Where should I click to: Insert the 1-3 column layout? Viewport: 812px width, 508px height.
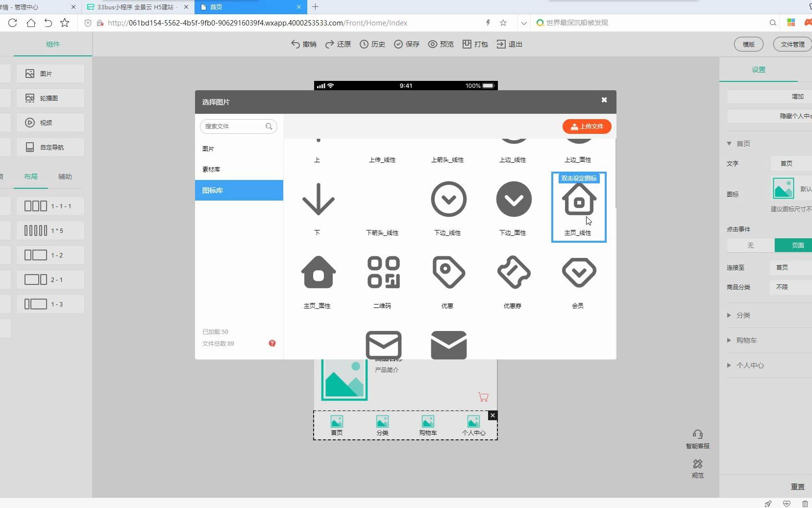point(50,304)
